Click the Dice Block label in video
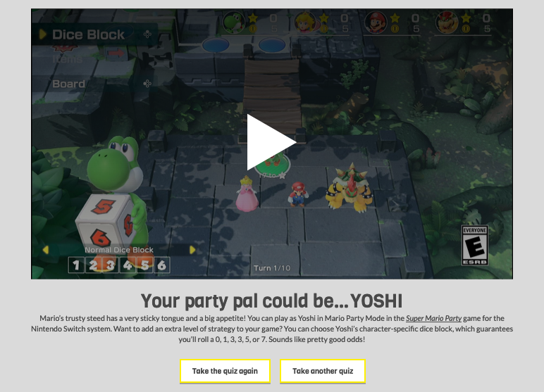The image size is (544, 392). coord(88,34)
